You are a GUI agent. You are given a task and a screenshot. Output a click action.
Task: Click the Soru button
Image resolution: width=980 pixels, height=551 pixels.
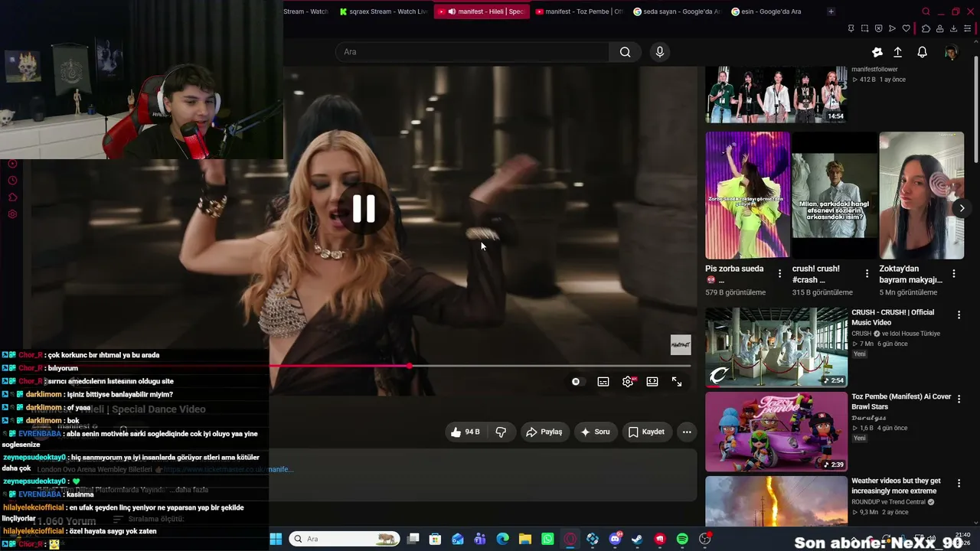pos(595,432)
